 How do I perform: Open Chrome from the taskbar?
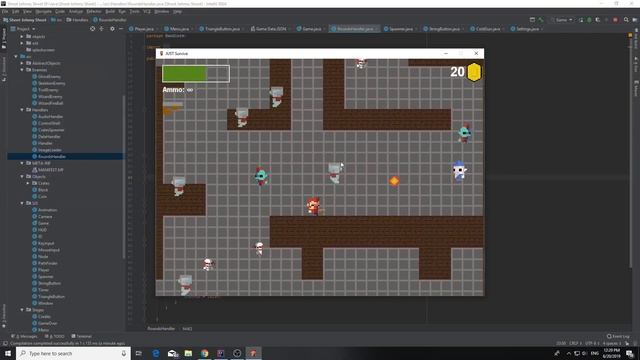[x=204, y=353]
